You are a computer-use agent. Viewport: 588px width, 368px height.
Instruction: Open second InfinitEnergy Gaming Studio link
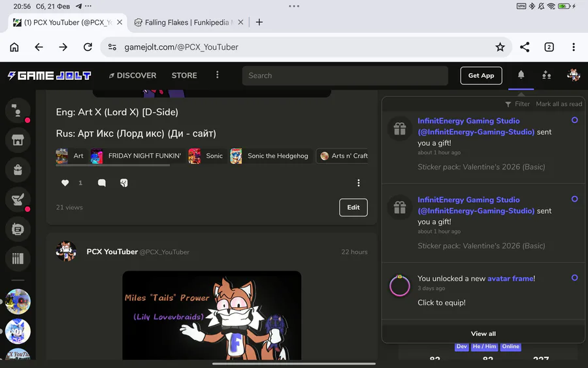click(x=476, y=205)
